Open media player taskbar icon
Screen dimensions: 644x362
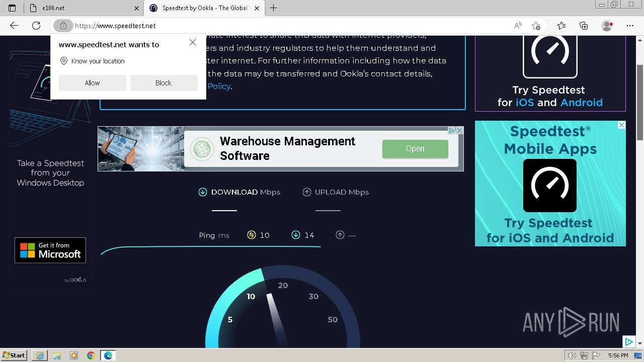tap(73, 355)
